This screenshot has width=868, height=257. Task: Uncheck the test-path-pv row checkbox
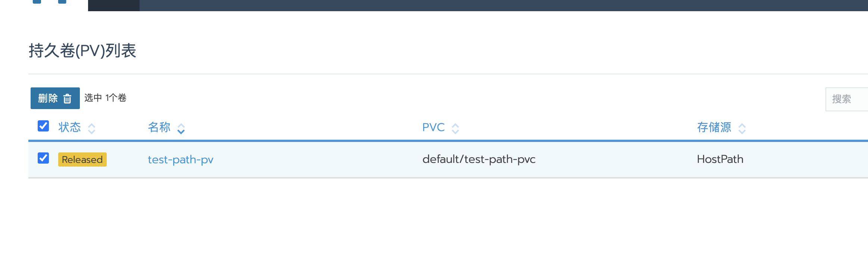pyautogui.click(x=43, y=158)
